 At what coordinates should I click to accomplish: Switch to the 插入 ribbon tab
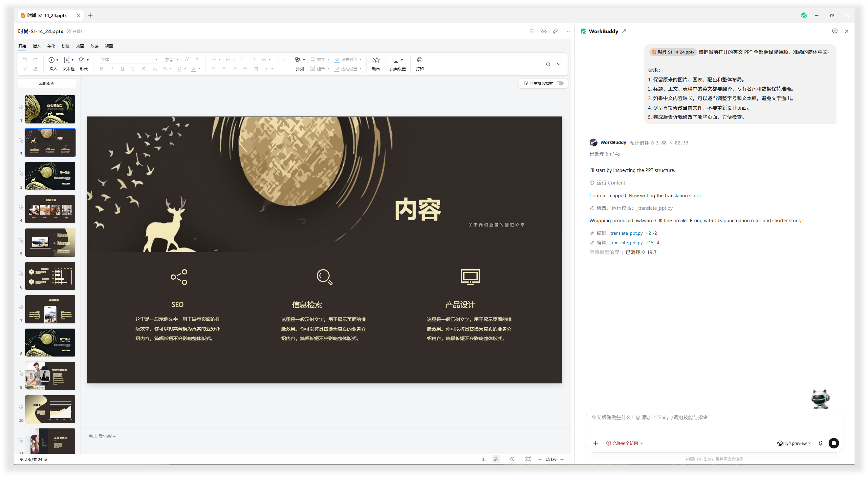(x=36, y=46)
